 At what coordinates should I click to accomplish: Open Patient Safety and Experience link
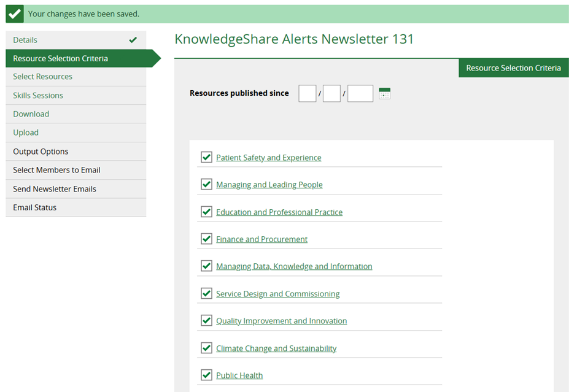pos(269,158)
